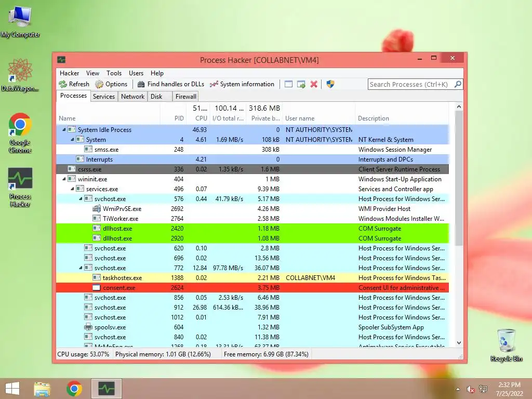
Task: Switch to the Firewall tab
Action: 185,97
